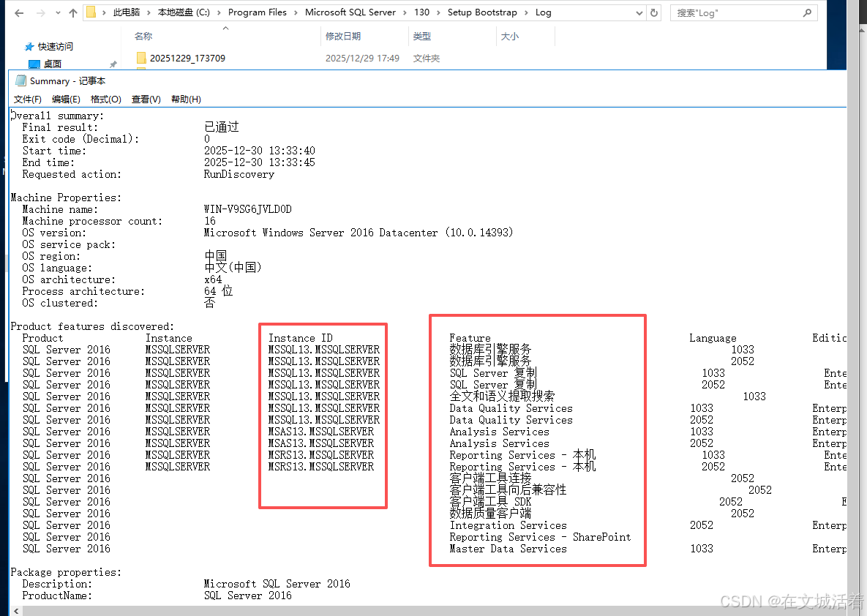Click on 全文和语义提取搜索 feature
This screenshot has width=867, height=616.
[x=502, y=396]
